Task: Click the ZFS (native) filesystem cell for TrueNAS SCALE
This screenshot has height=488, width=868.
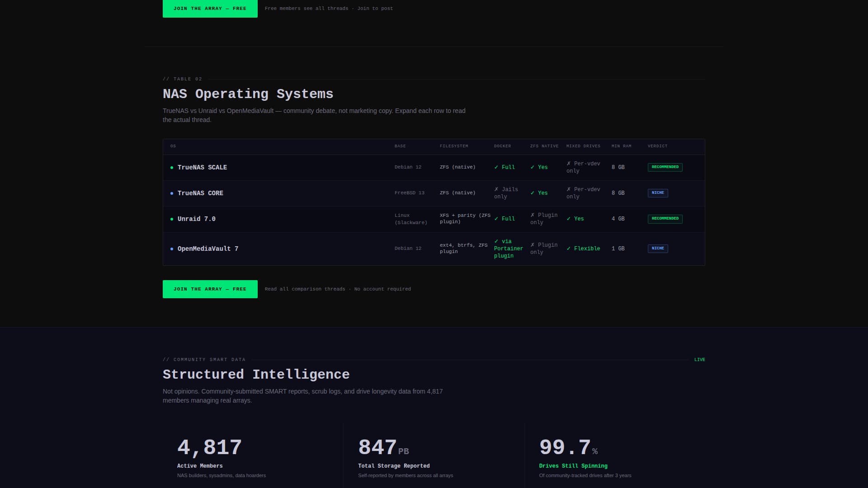Action: (458, 167)
